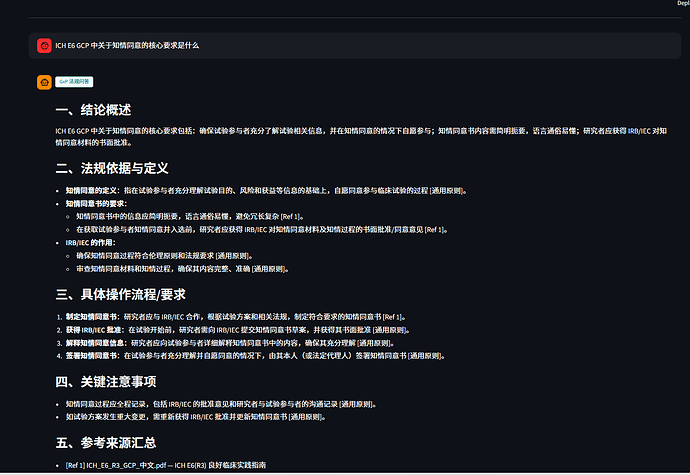Click the heading 五、参考来源汇总
Screen dimensions: 690x475
[x=106, y=443]
